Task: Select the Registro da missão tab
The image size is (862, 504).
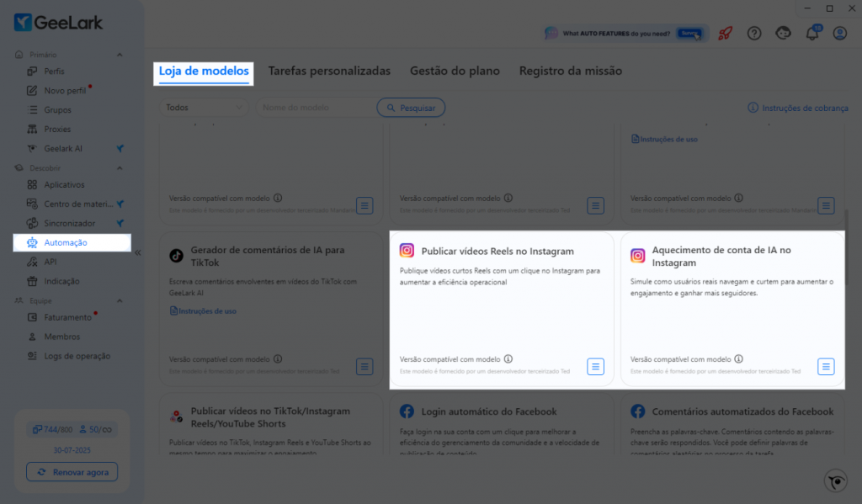Action: coord(571,71)
